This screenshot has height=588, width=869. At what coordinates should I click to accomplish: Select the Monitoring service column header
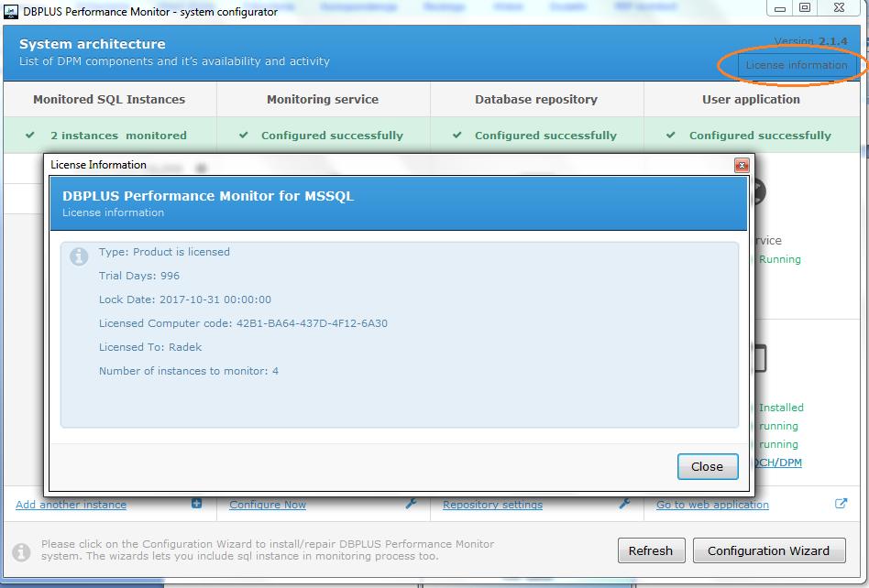(x=323, y=100)
